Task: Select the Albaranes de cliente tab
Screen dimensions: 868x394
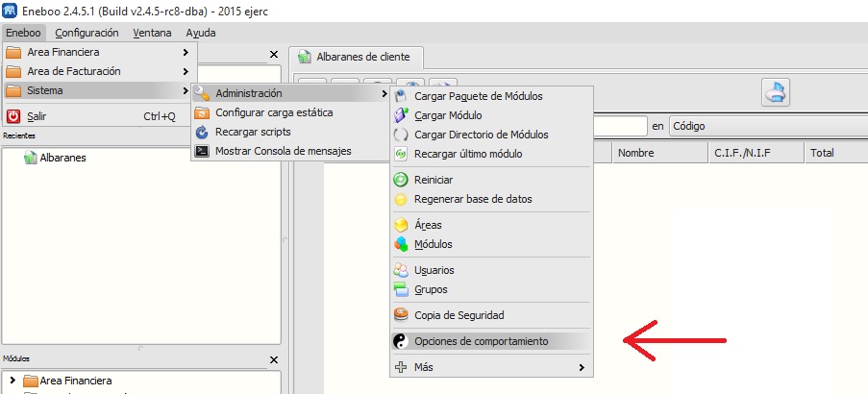Action: point(356,57)
